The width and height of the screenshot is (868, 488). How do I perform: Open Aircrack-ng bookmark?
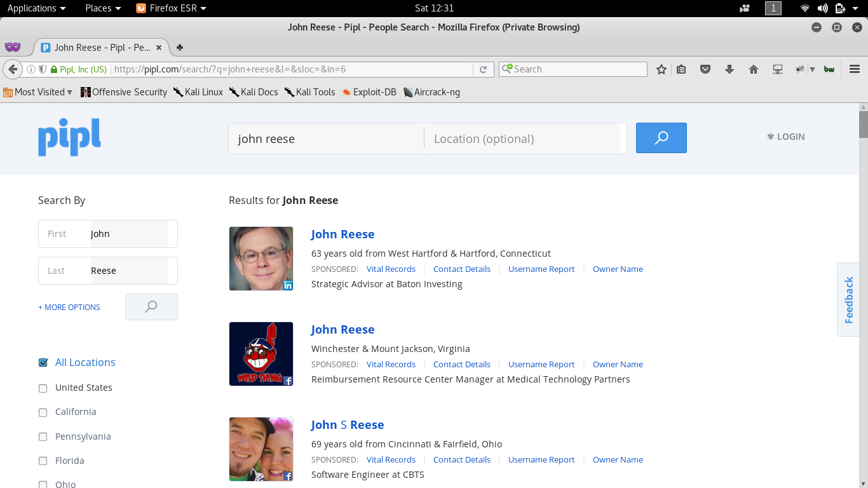tap(431, 92)
